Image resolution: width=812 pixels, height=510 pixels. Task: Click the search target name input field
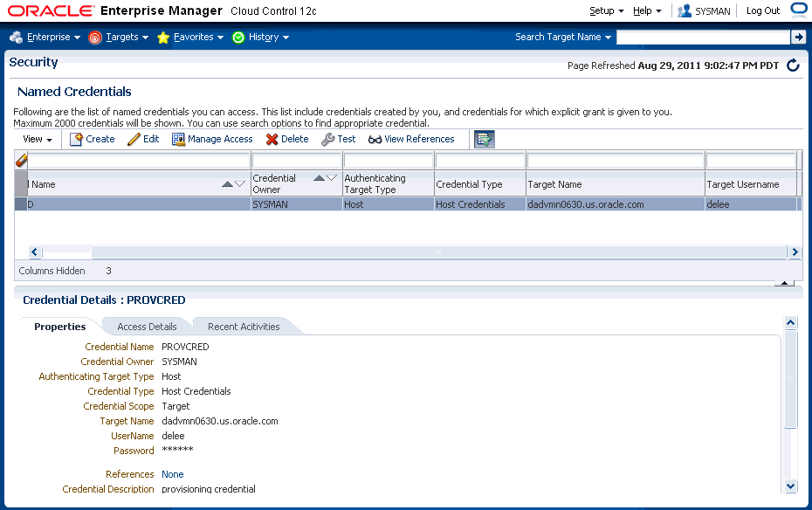tap(703, 37)
